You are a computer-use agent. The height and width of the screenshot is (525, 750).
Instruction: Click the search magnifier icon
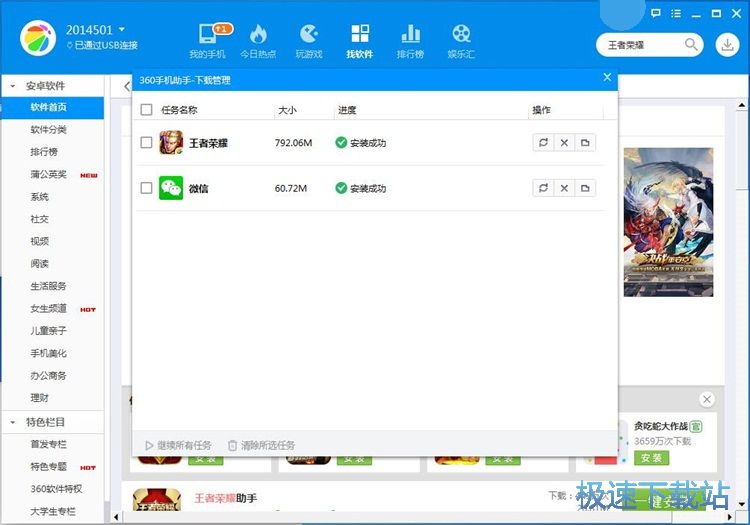tap(691, 45)
